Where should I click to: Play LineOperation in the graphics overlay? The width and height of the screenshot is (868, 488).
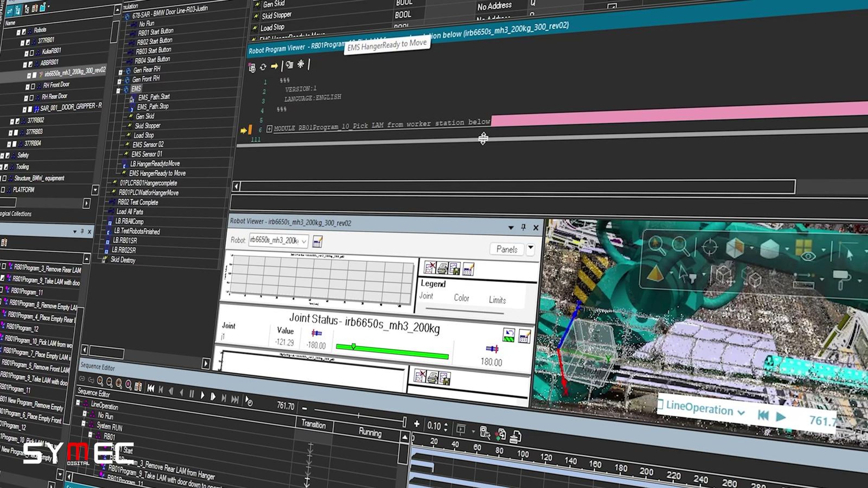(780, 417)
